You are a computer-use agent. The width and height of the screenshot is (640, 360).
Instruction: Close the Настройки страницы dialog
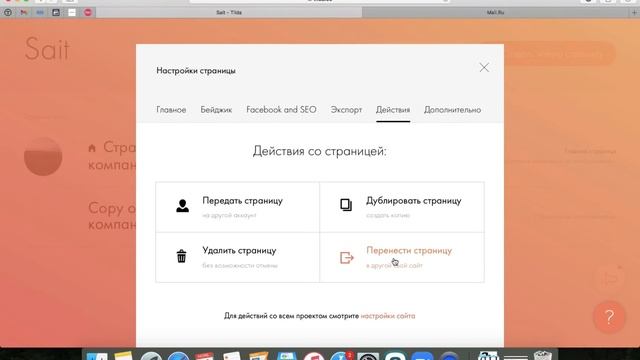pos(484,67)
